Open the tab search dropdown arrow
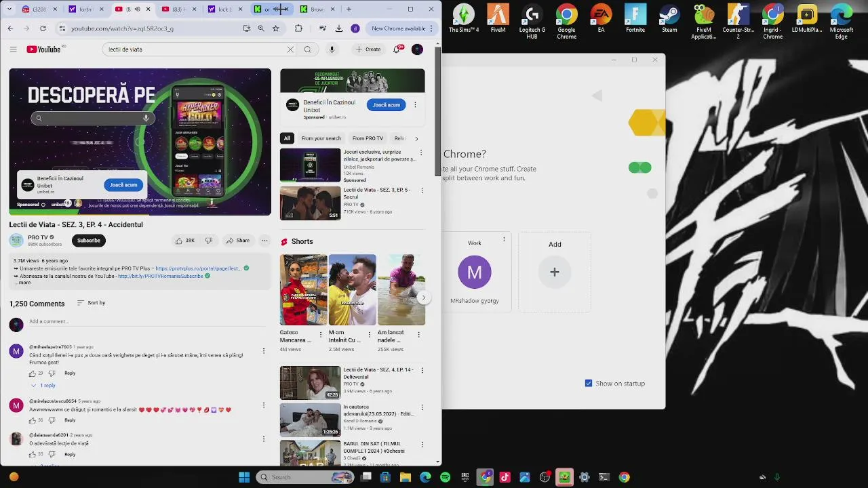Viewport: 868px width, 488px height. click(x=10, y=9)
